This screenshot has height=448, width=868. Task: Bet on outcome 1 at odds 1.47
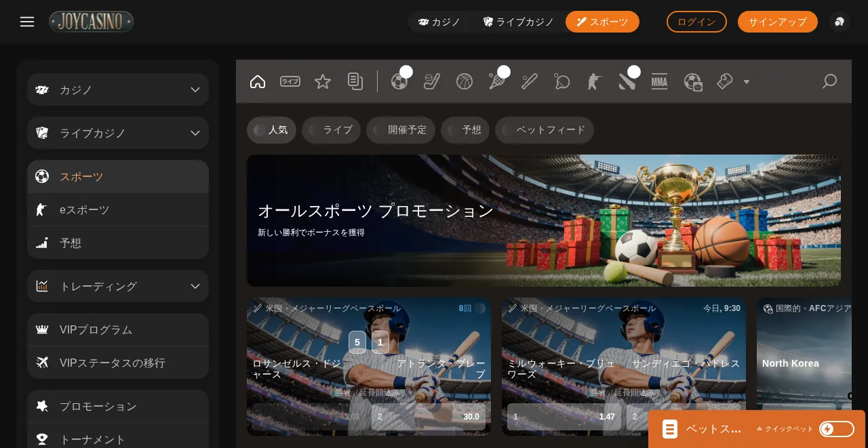coord(564,417)
